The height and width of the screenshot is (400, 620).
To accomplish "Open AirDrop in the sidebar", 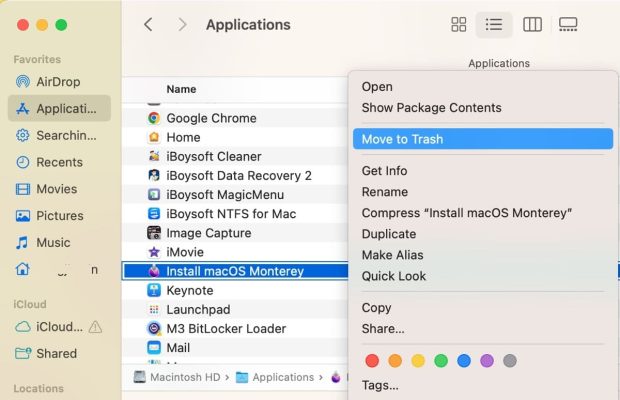I will coord(59,82).
